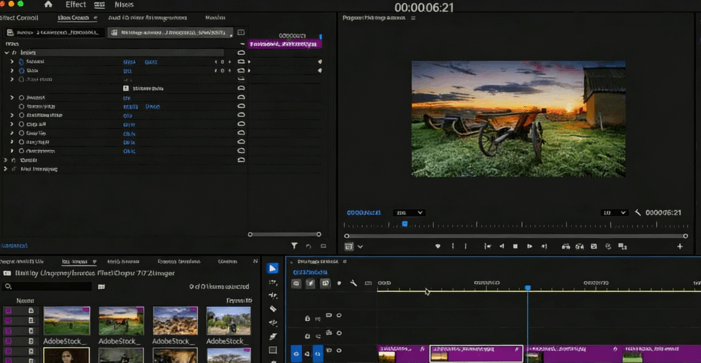
Task: Click Program Monitor blue playhead marker
Action: pos(405,224)
